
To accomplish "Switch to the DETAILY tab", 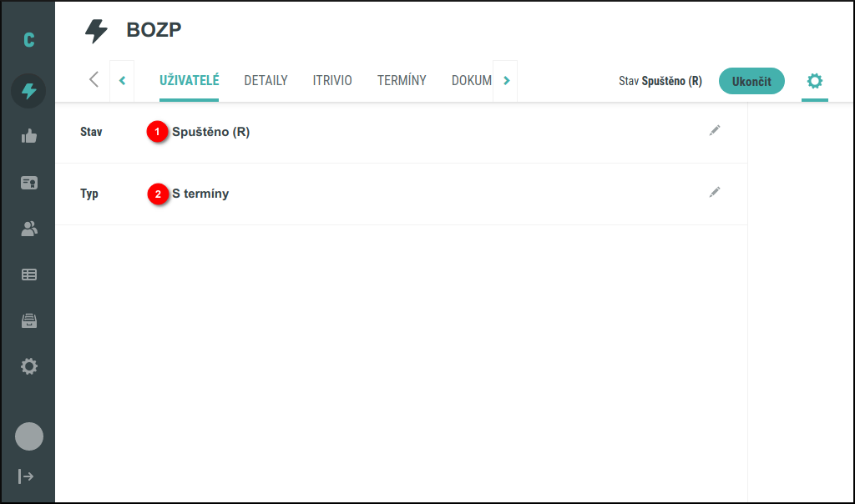I will [266, 80].
